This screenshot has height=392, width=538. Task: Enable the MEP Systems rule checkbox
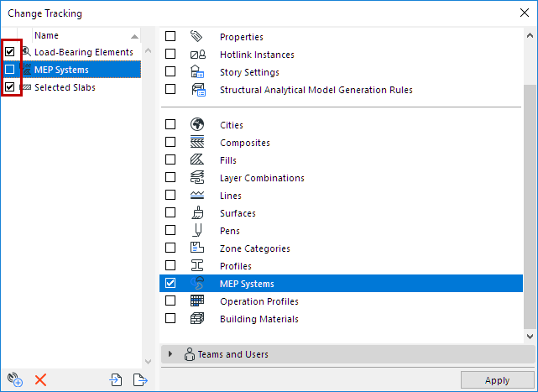[10, 70]
